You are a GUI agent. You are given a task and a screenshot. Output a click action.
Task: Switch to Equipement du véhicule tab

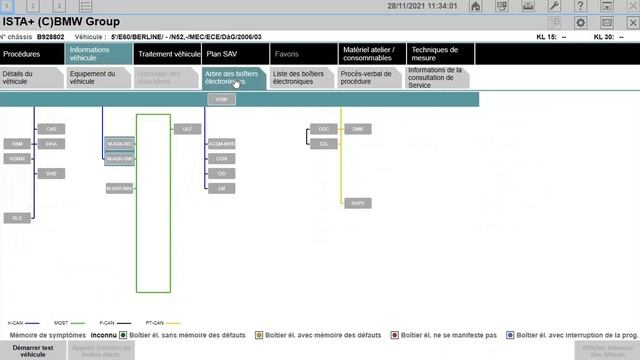pos(98,78)
